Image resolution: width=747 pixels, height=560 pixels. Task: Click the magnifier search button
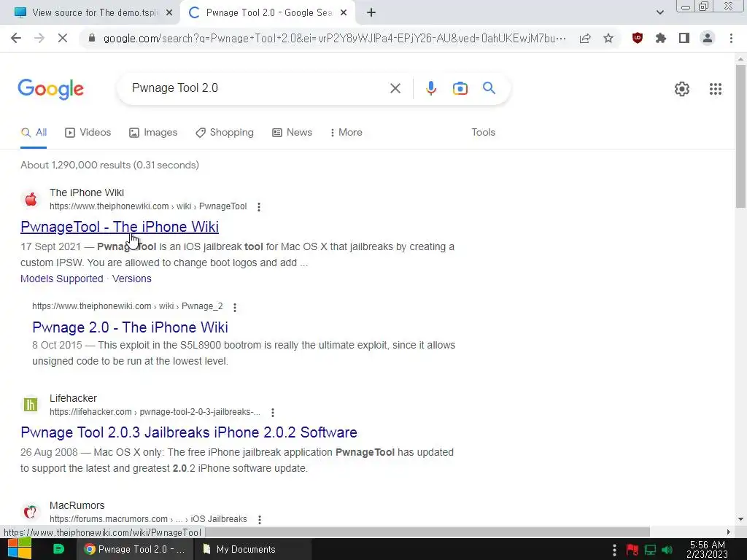click(x=489, y=88)
